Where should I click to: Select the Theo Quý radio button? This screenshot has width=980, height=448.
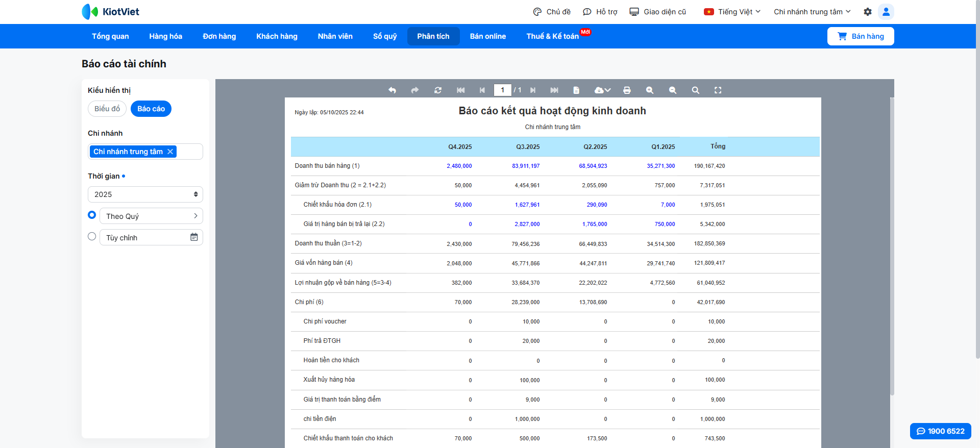coord(92,215)
